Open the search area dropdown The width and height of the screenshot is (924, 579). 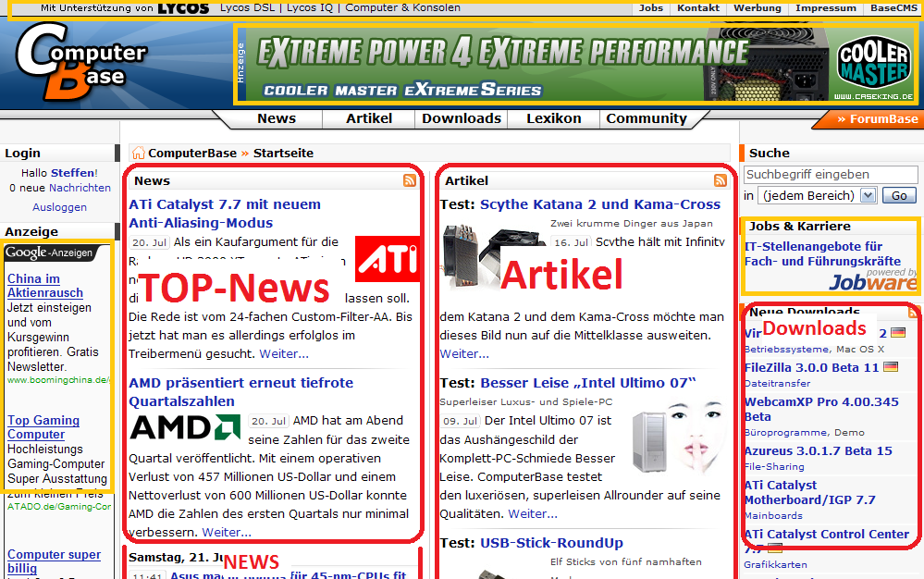click(817, 195)
